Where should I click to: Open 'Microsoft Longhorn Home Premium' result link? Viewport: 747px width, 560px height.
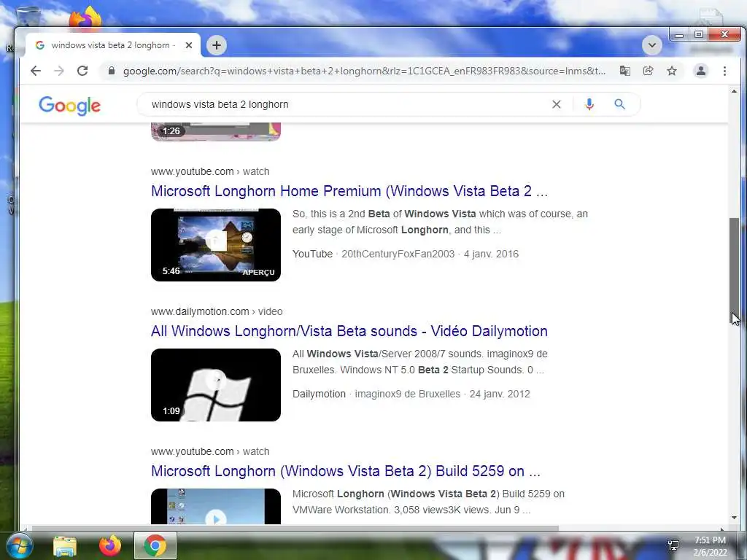pyautogui.click(x=349, y=191)
